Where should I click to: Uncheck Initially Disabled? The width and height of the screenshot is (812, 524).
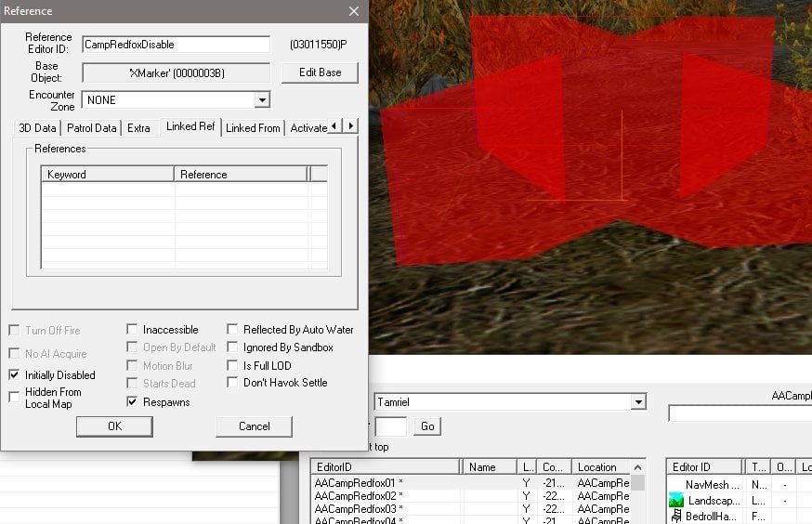(x=15, y=374)
